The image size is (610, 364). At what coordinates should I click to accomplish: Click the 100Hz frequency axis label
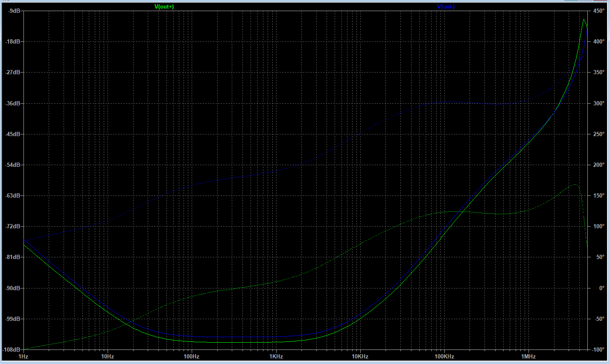pyautogui.click(x=192, y=356)
